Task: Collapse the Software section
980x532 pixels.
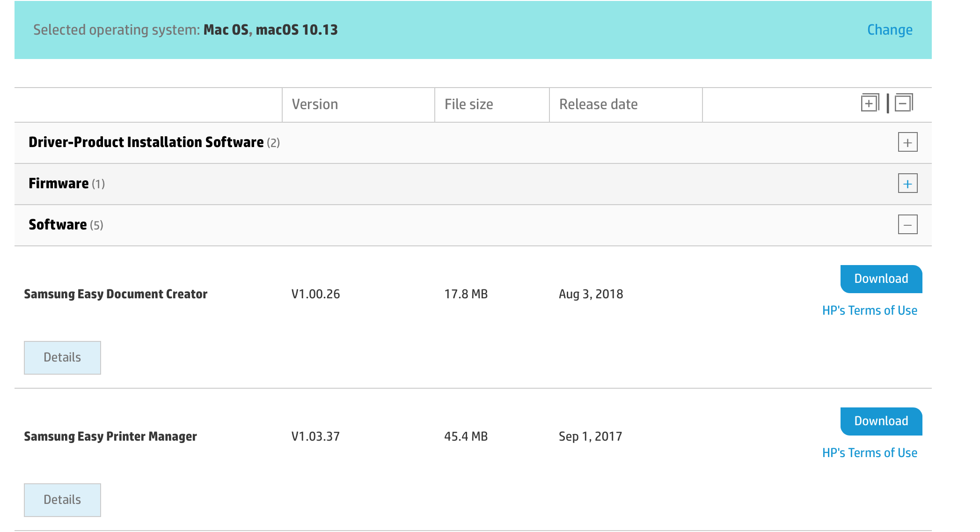Action: (x=907, y=225)
